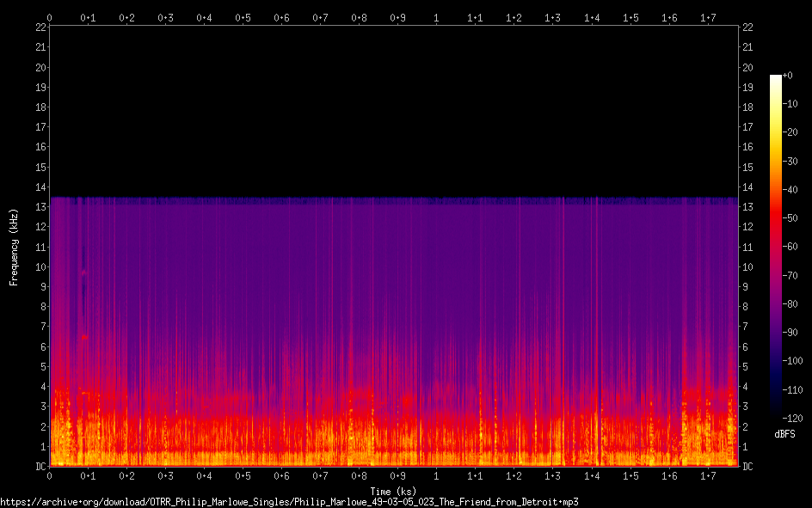Click the 'dBFS' label under the color scale
812x508 pixels.
pyautogui.click(x=784, y=434)
